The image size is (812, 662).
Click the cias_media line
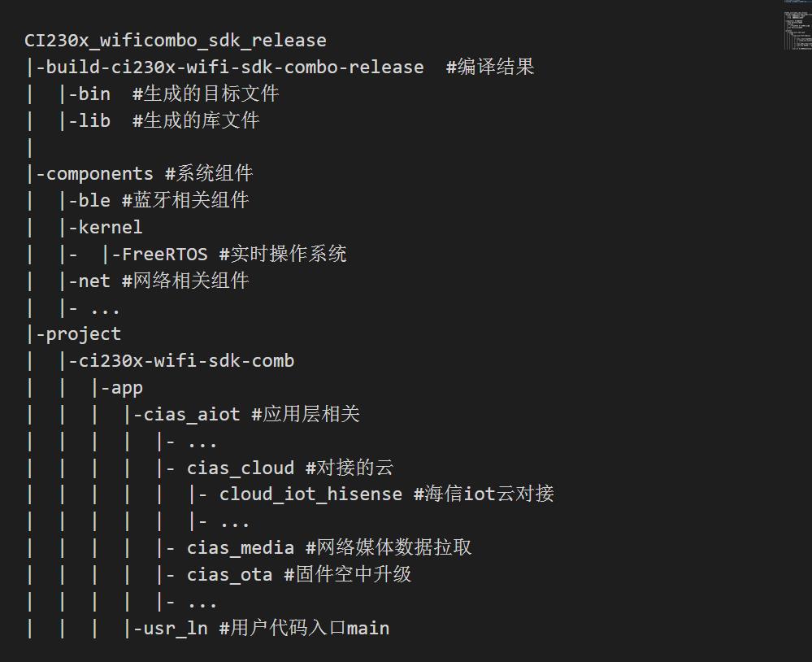(249, 547)
